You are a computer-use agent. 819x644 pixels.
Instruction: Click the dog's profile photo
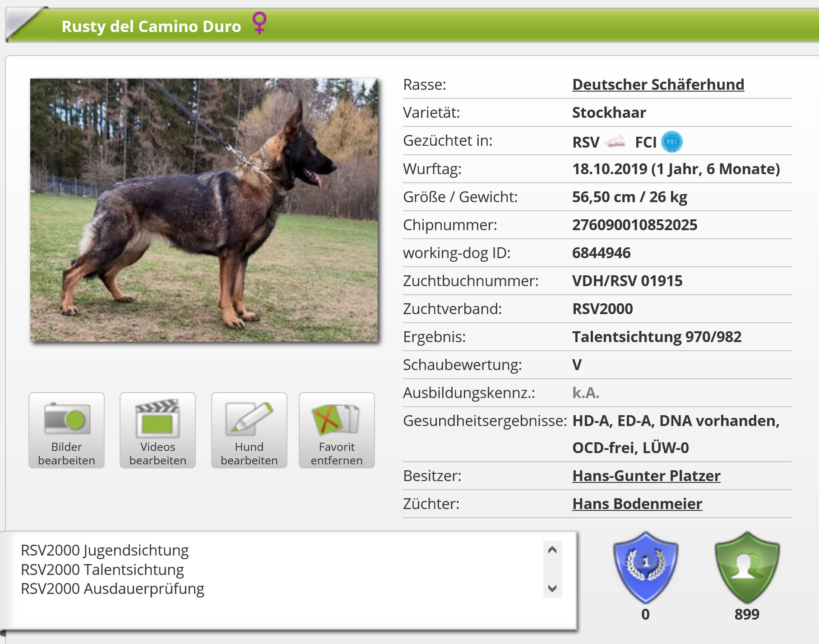tap(204, 210)
